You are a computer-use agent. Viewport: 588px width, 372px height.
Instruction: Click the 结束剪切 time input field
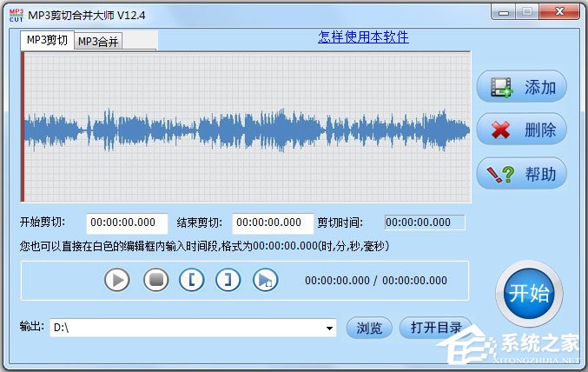[273, 223]
